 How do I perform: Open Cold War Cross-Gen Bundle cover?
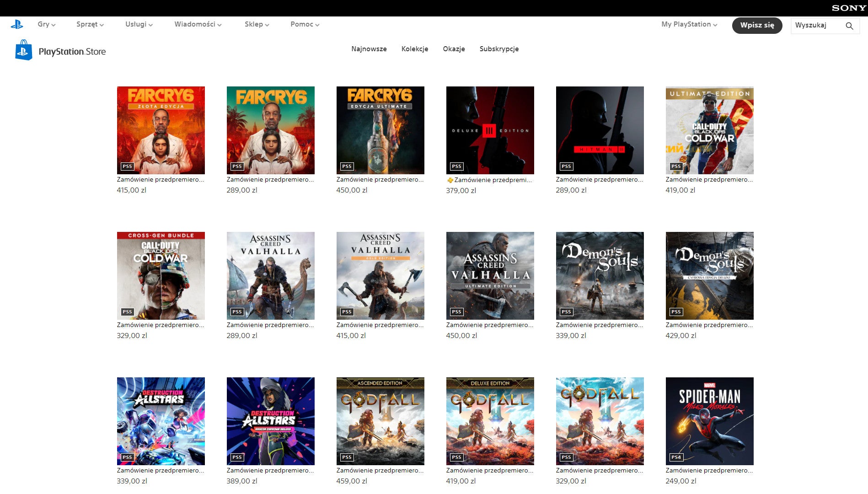[161, 276]
